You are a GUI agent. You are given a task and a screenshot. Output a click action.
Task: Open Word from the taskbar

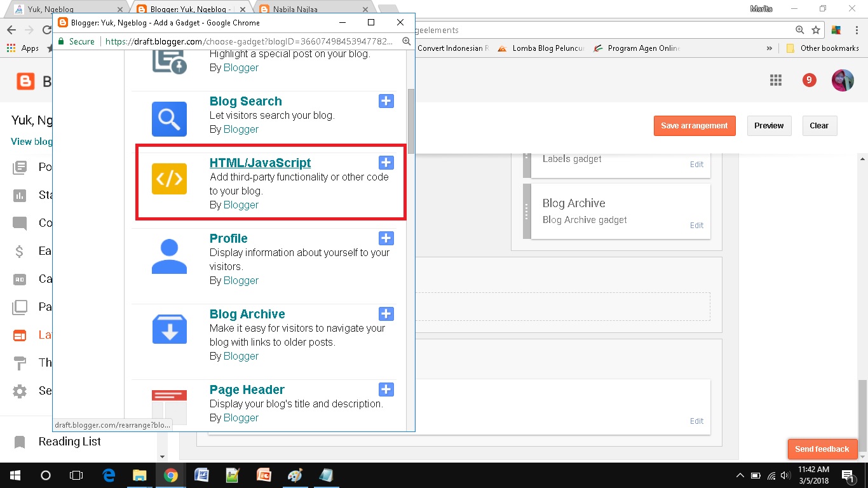[x=201, y=475]
